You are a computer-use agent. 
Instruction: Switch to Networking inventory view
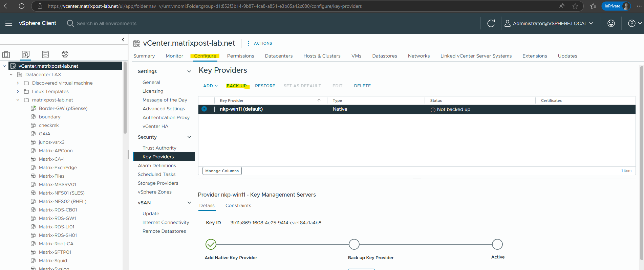(x=65, y=54)
